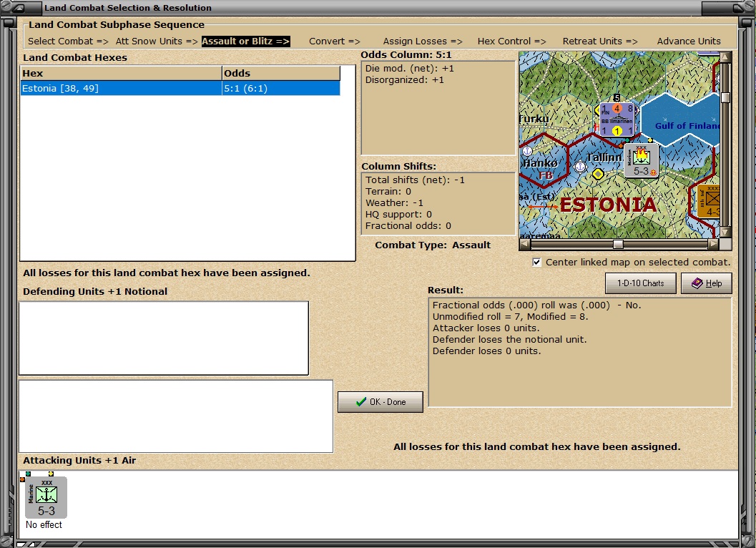
Task: Click the Hanko label on the map
Action: click(x=540, y=163)
